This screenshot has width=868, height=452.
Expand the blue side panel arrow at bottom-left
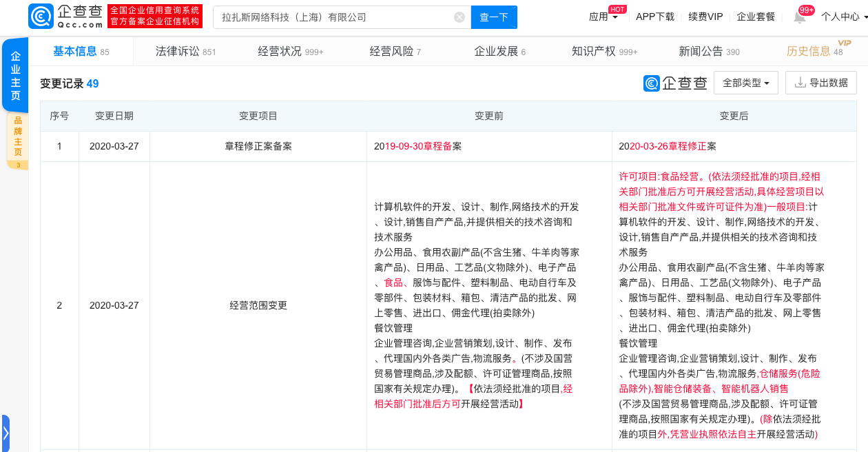point(6,433)
